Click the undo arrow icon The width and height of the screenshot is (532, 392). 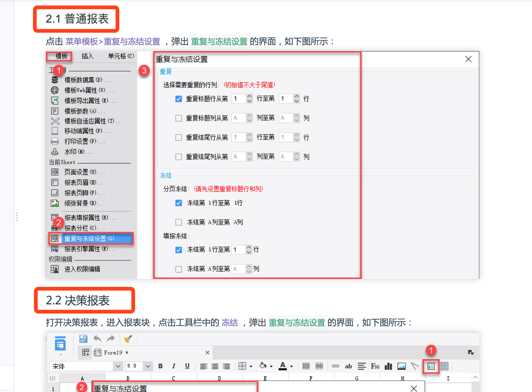(97, 339)
